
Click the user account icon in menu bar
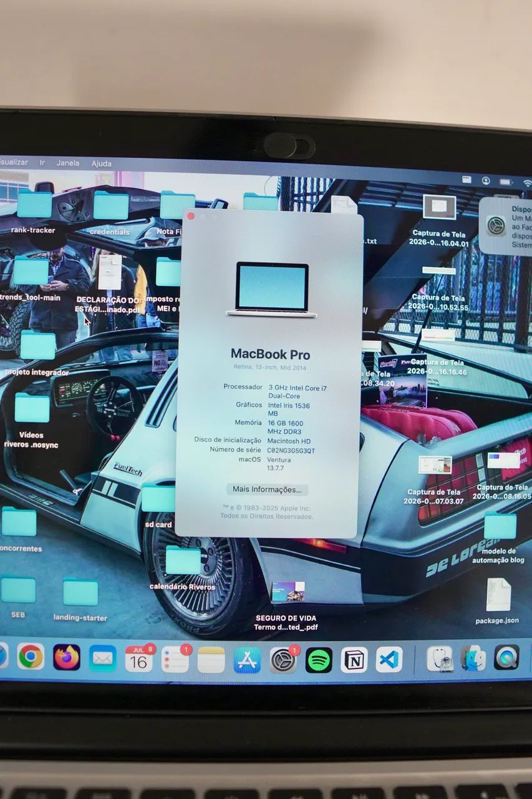[485, 181]
